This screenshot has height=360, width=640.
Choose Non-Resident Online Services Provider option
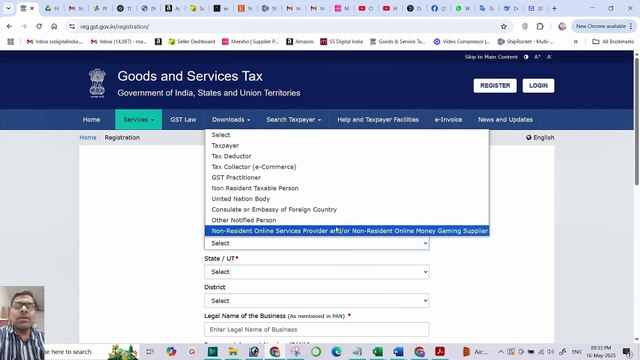pos(347,231)
